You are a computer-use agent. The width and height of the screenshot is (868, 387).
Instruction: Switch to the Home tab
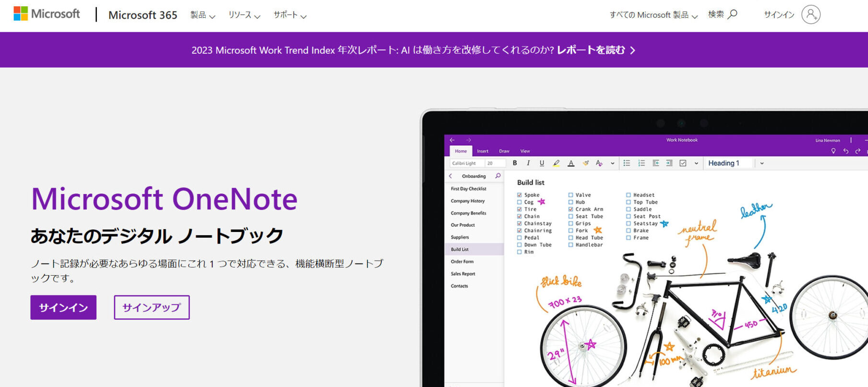461,151
